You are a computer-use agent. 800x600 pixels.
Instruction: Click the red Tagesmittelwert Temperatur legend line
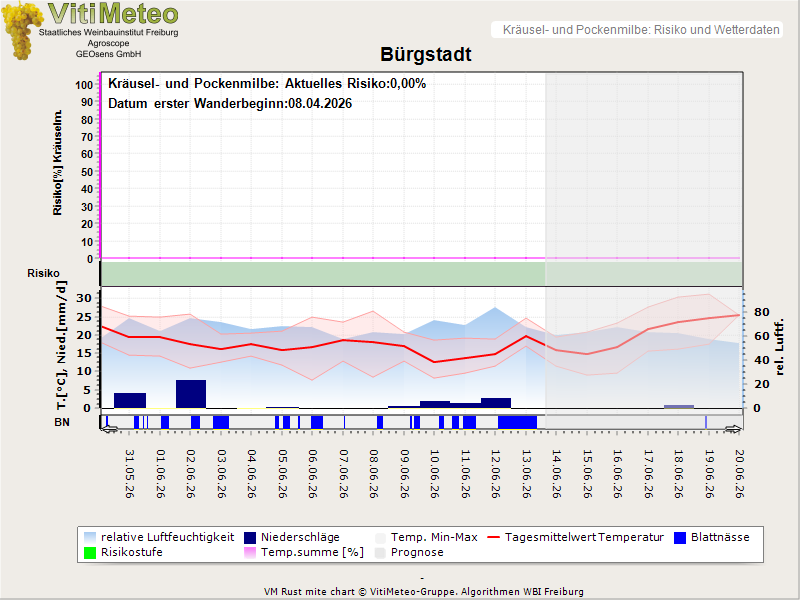(x=493, y=537)
